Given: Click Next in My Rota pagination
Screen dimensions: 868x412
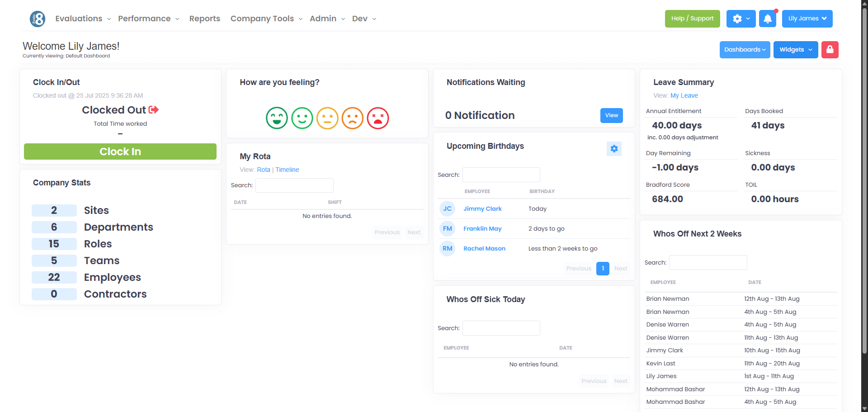Looking at the screenshot, I should [414, 232].
